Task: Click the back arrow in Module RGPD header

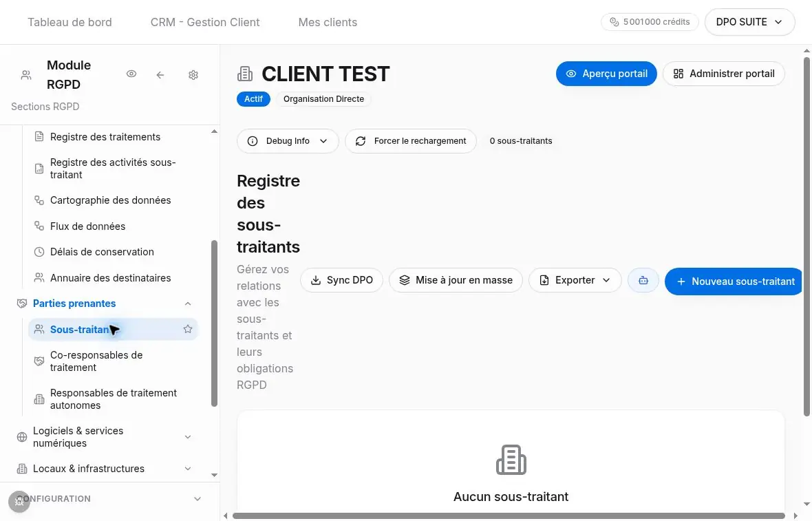Action: tap(160, 74)
